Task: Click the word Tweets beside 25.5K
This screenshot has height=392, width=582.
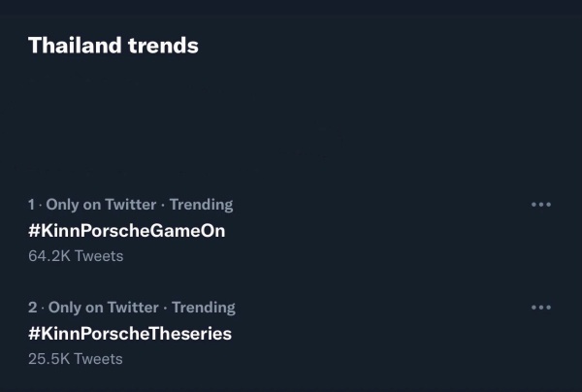Action: 99,359
